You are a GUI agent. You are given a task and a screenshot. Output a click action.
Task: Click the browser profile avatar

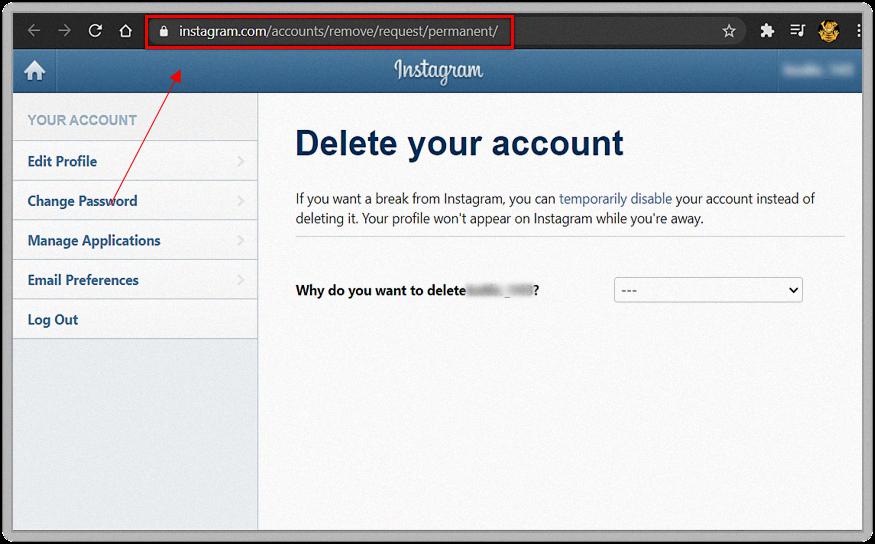(829, 31)
